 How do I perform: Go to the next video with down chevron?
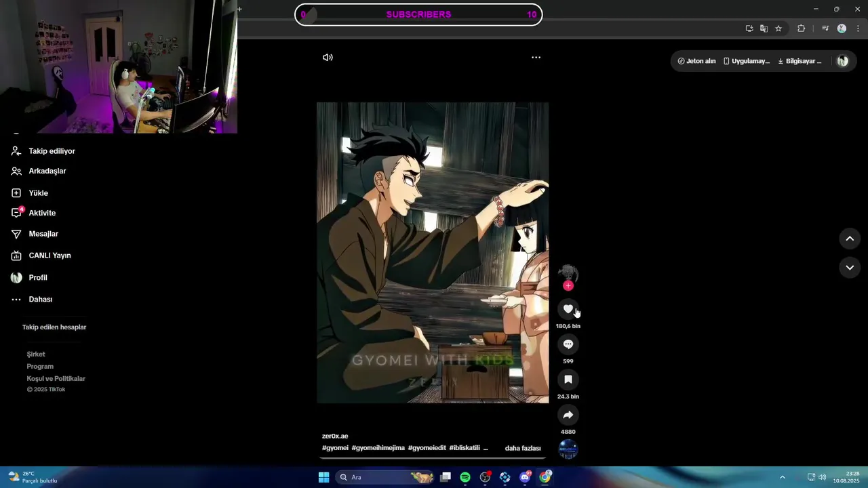(850, 268)
